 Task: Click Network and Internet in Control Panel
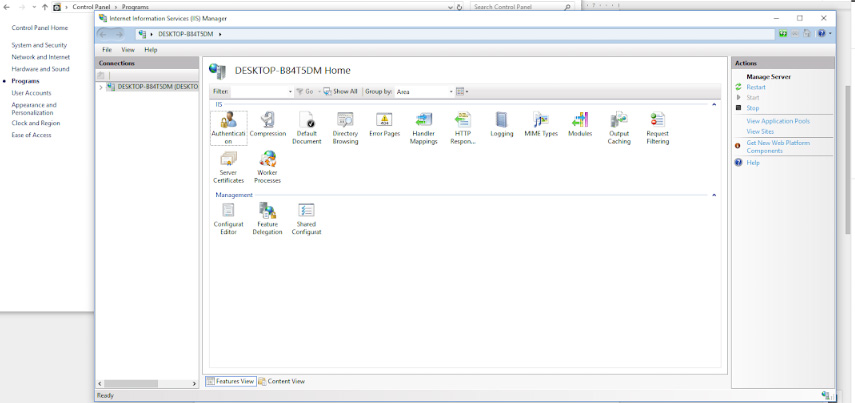coord(41,57)
